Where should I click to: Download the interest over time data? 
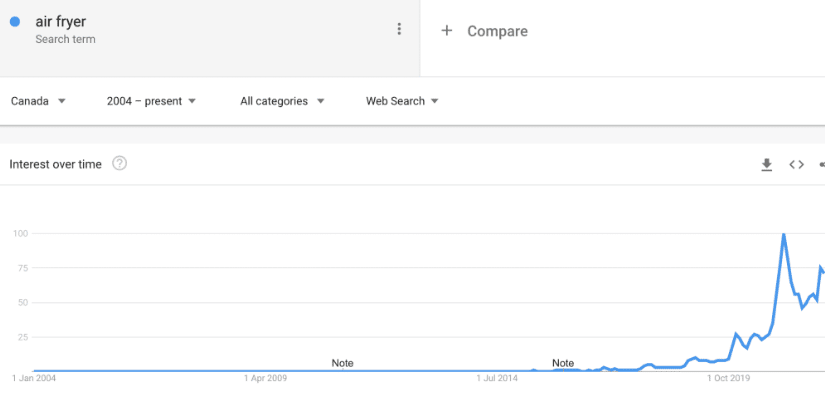(767, 165)
